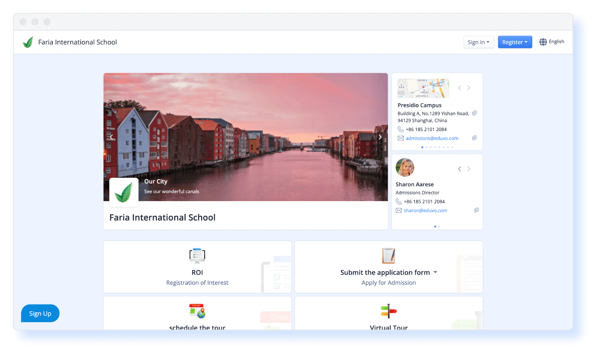This screenshot has width=607, height=364.
Task: Select second dot in contact carousel
Action: [439, 226]
